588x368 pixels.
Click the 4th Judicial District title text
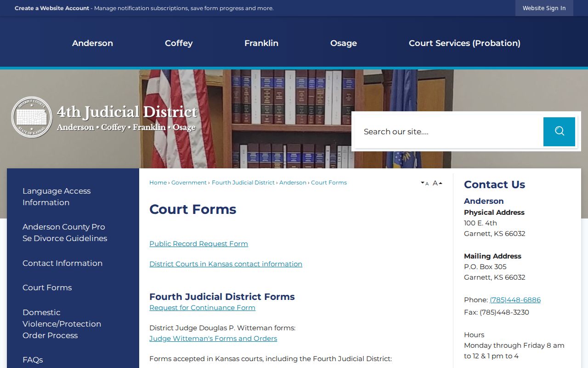(127, 112)
